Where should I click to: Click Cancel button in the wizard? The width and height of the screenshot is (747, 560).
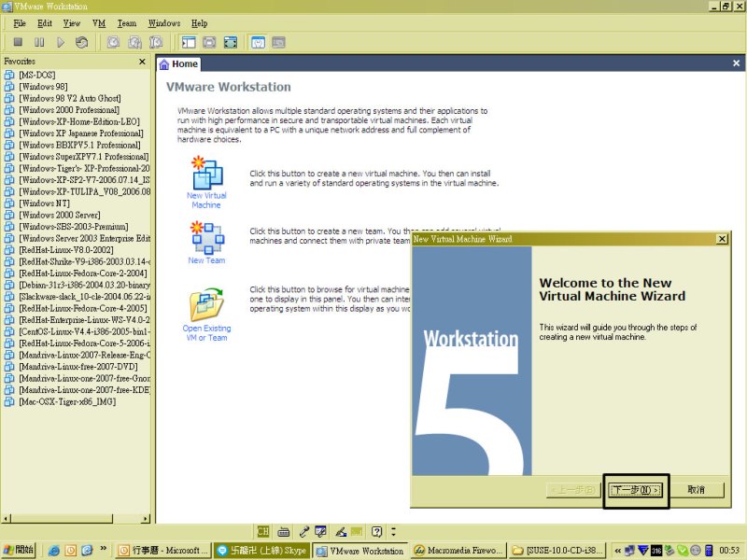696,490
